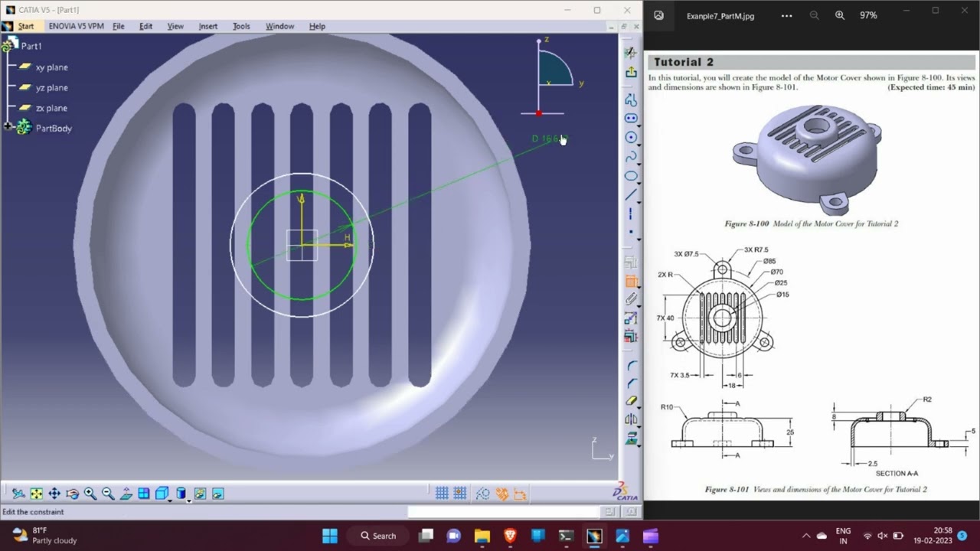This screenshot has height=551, width=980.
Task: Open the image viewer See more options
Action: point(786,15)
